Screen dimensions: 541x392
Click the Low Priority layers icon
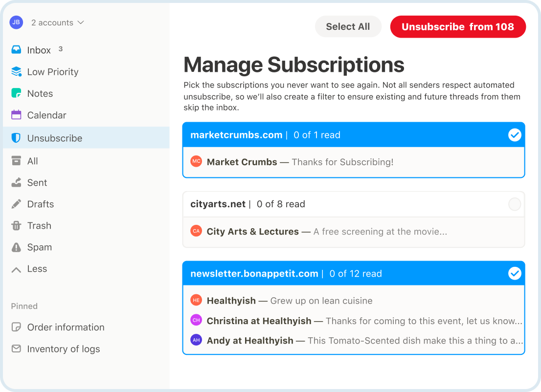pos(16,71)
